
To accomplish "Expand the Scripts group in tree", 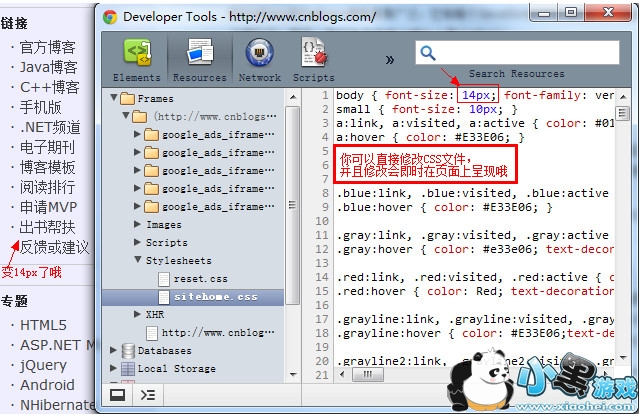I will tap(137, 242).
